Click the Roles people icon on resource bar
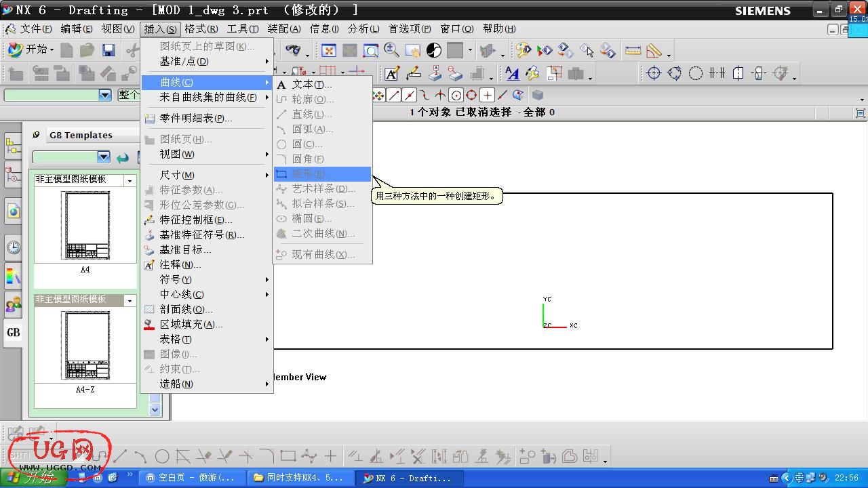This screenshot has height=488, width=868. tap(14, 304)
